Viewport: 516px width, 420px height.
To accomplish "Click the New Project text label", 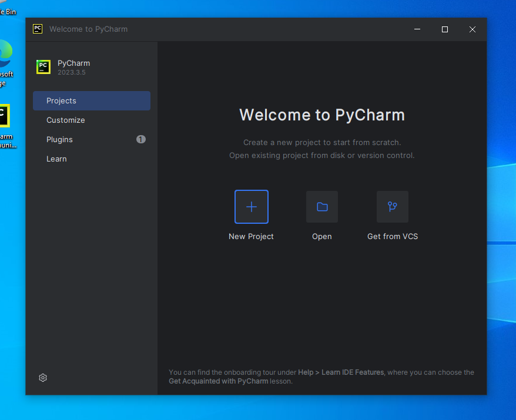I will (x=251, y=236).
